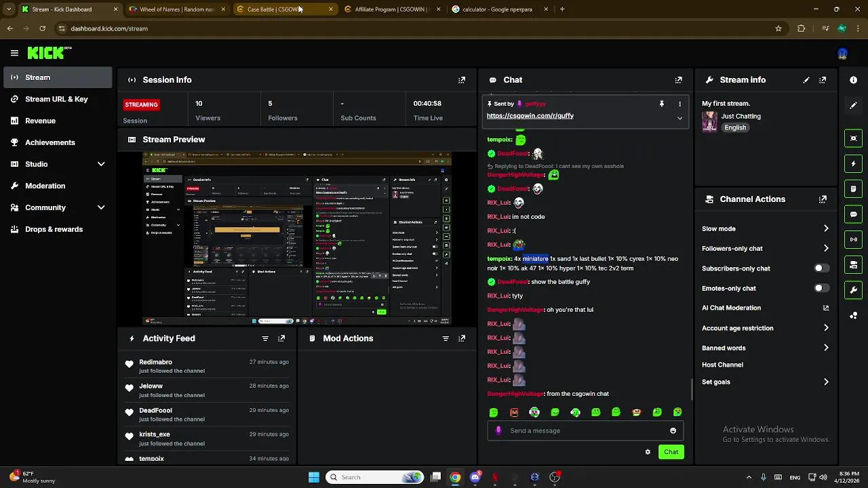Open Set goals options
Viewport: 868px width, 488px height.
pos(765,382)
